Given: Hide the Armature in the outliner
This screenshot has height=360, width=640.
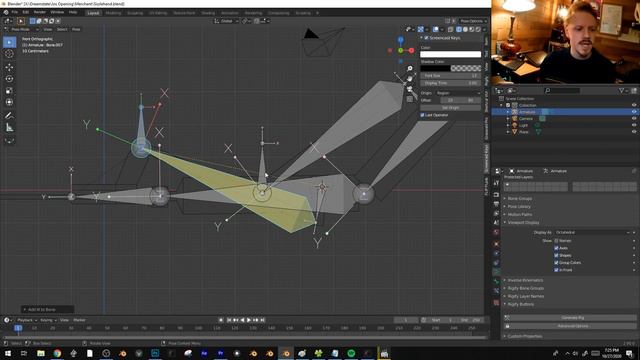Looking at the screenshot, I should pos(634,112).
